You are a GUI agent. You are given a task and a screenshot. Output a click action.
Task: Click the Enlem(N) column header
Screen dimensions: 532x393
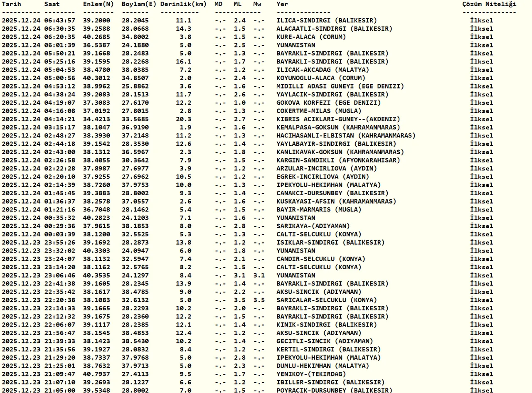(98, 4)
